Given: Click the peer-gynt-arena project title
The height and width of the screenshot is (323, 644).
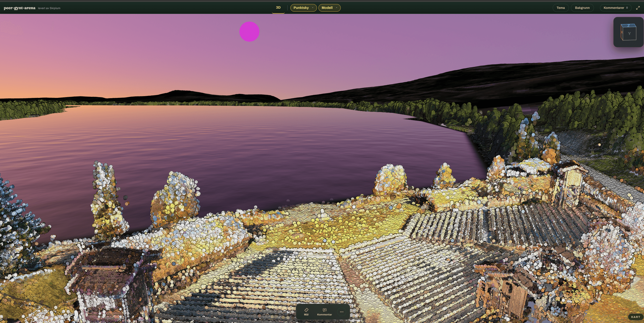Looking at the screenshot, I should point(19,8).
